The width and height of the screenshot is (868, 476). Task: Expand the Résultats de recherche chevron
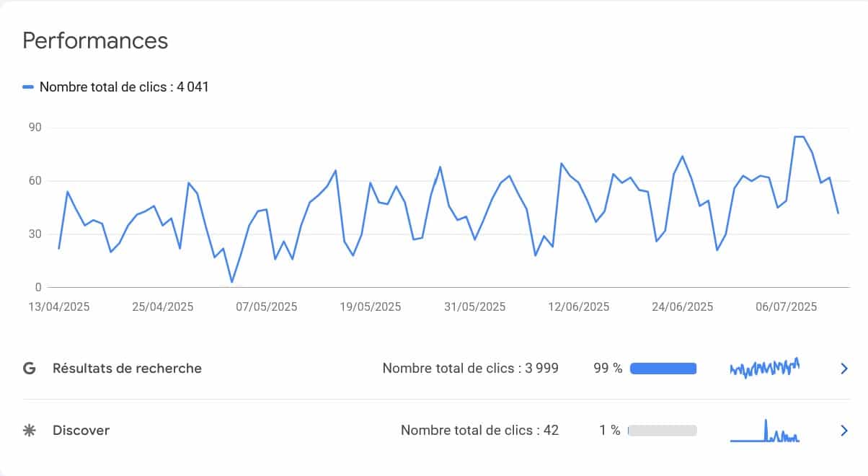pos(844,369)
